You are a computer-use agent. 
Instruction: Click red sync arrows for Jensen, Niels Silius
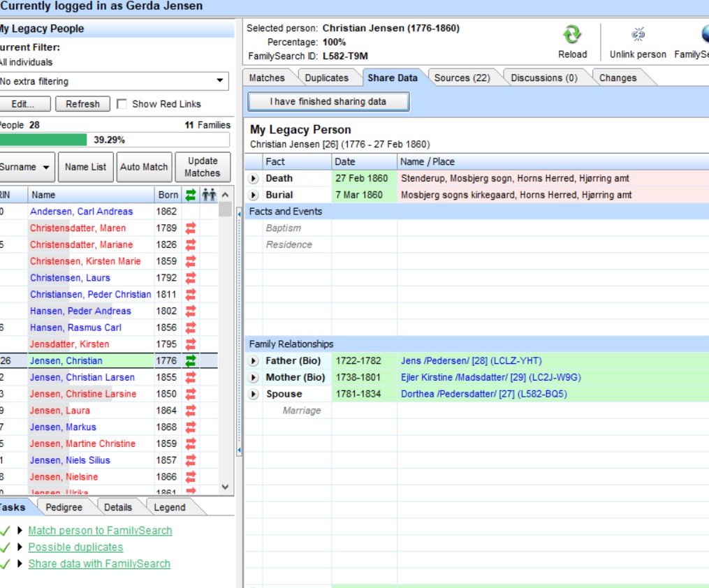[191, 460]
